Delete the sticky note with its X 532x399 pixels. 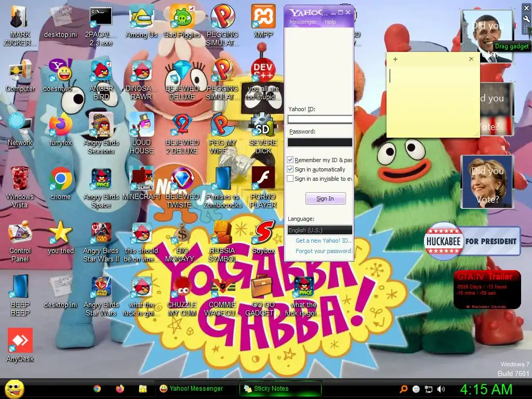point(471,59)
